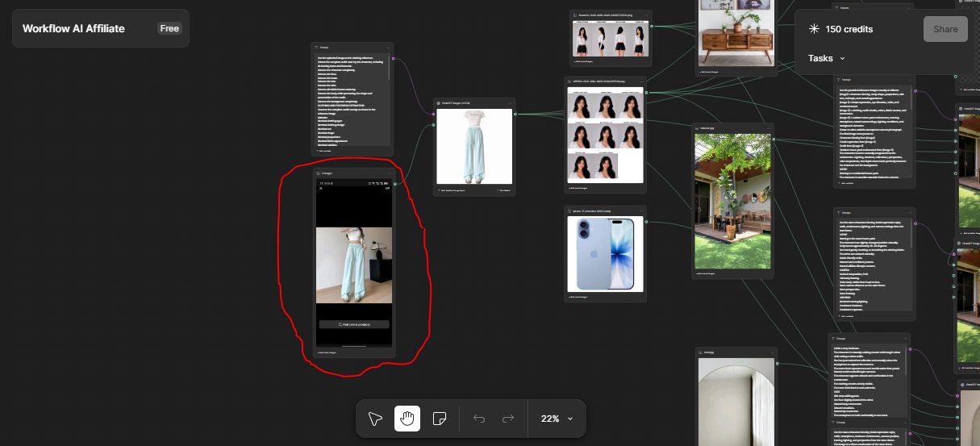Click Add more images under face grid node

coord(579,188)
